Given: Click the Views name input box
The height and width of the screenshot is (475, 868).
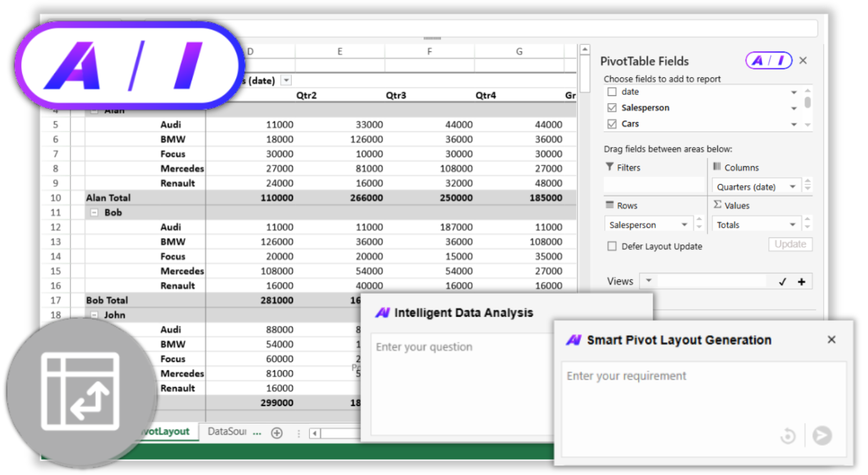Looking at the screenshot, I should pyautogui.click(x=711, y=281).
